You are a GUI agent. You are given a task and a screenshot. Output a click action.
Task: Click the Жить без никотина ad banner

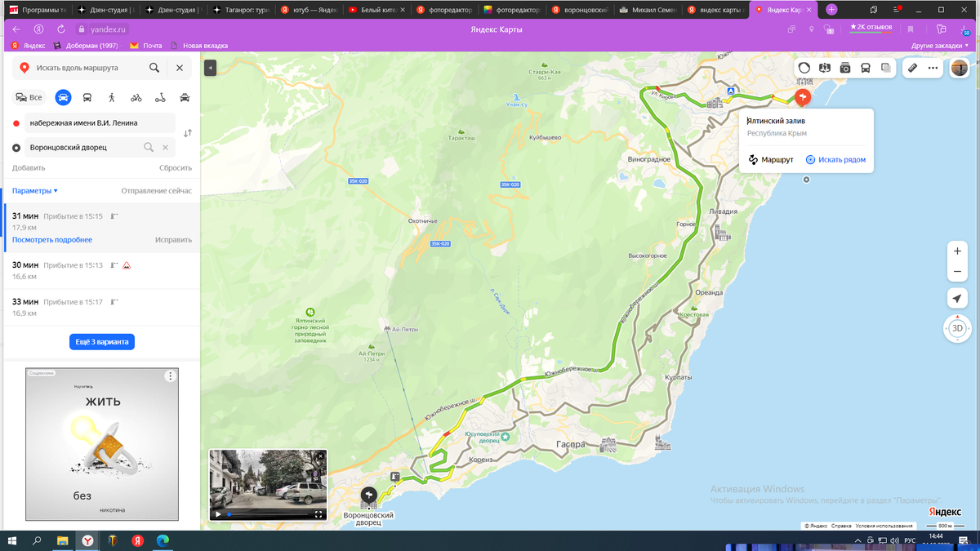tap(102, 444)
